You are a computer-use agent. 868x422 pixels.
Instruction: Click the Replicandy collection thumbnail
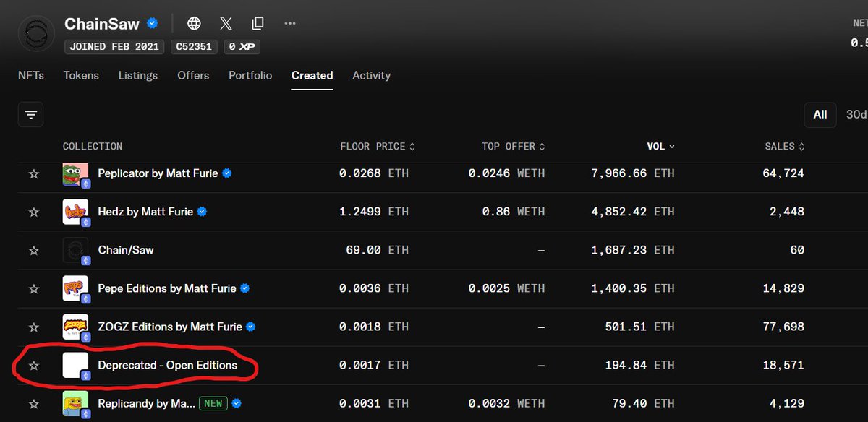coord(75,403)
